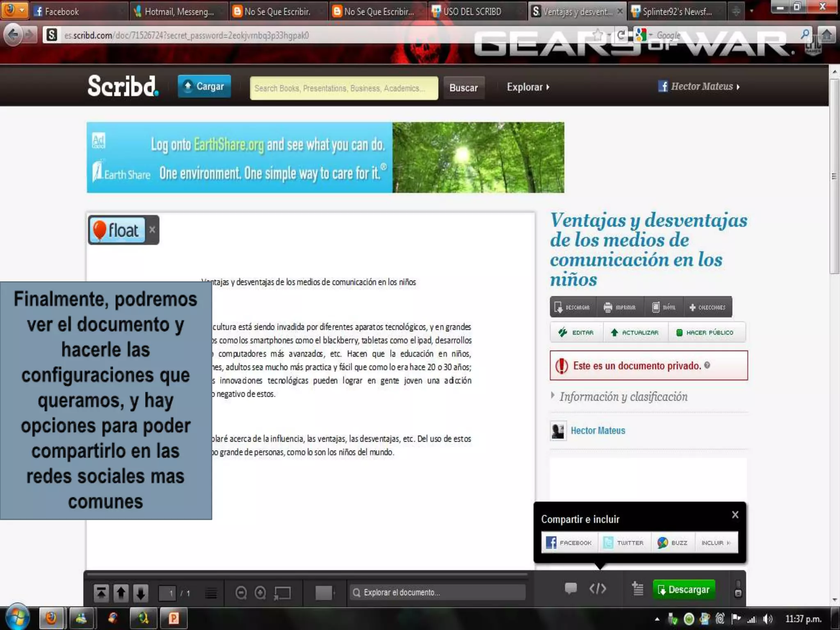Add to collection icon beside Descargar
840x630 pixels.
(x=637, y=589)
